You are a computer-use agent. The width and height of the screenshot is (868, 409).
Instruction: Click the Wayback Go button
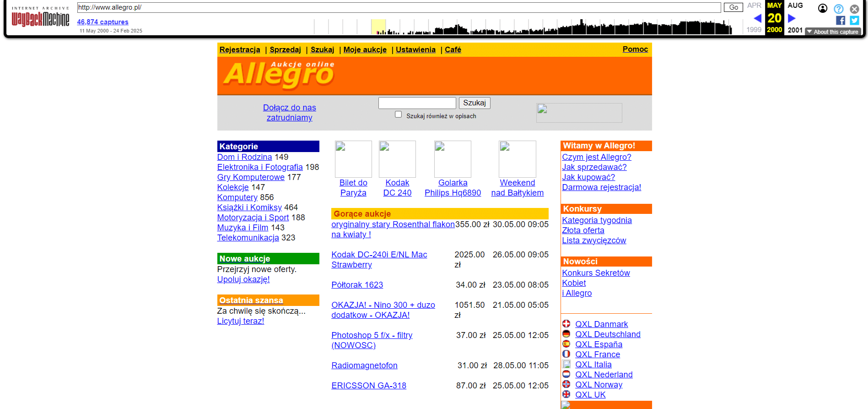(x=733, y=7)
